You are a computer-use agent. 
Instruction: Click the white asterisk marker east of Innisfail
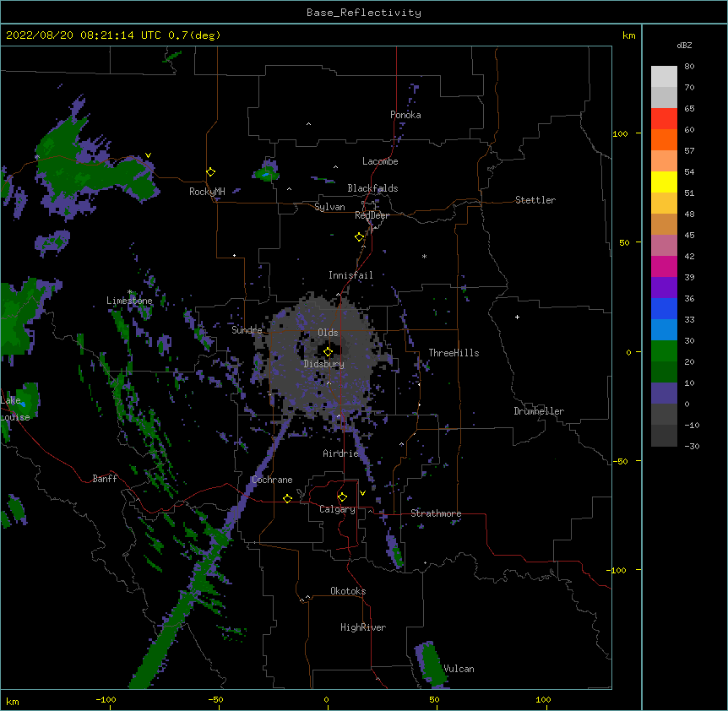point(424,256)
